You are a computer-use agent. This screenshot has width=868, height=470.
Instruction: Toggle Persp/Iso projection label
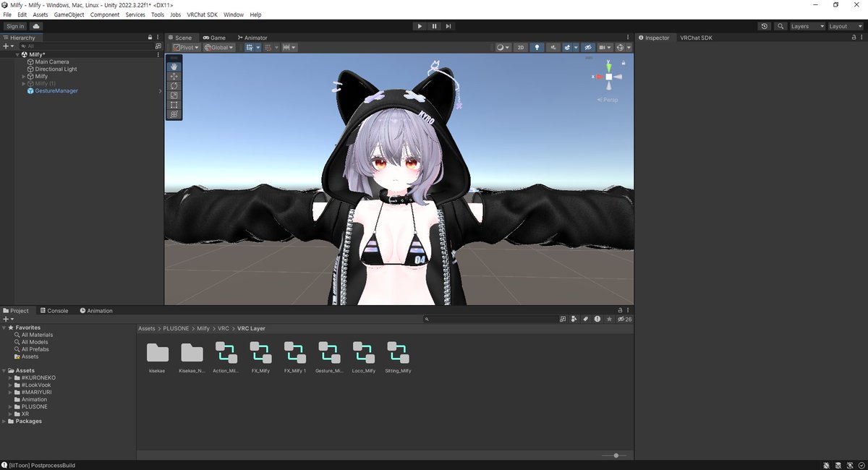pyautogui.click(x=608, y=100)
